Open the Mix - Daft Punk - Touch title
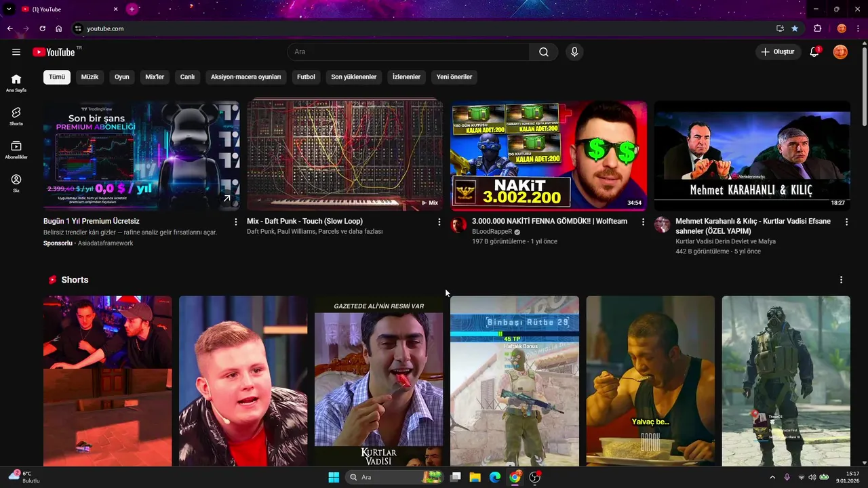 (x=304, y=221)
